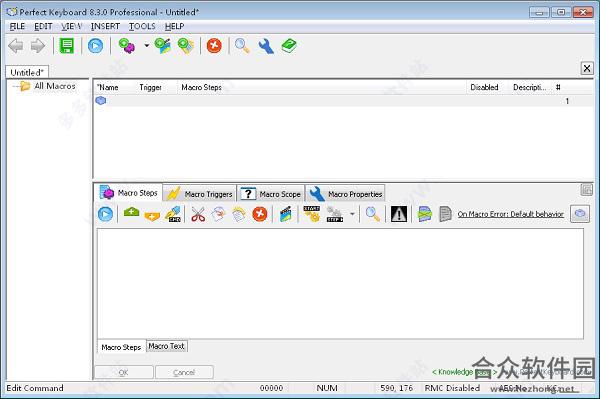Move step up with green plus arrow icon
Viewport: 600px width, 399px height.
131,212
